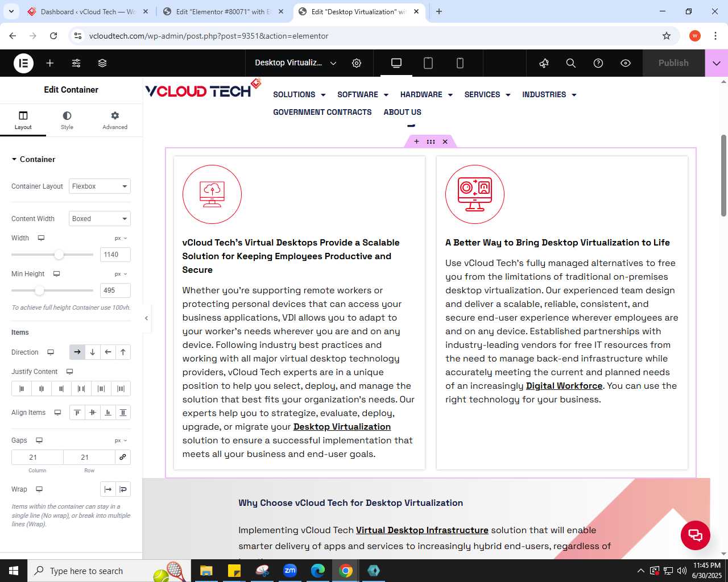The image size is (728, 582).
Task: Change the Gaps unit px selector
Action: 121,440
